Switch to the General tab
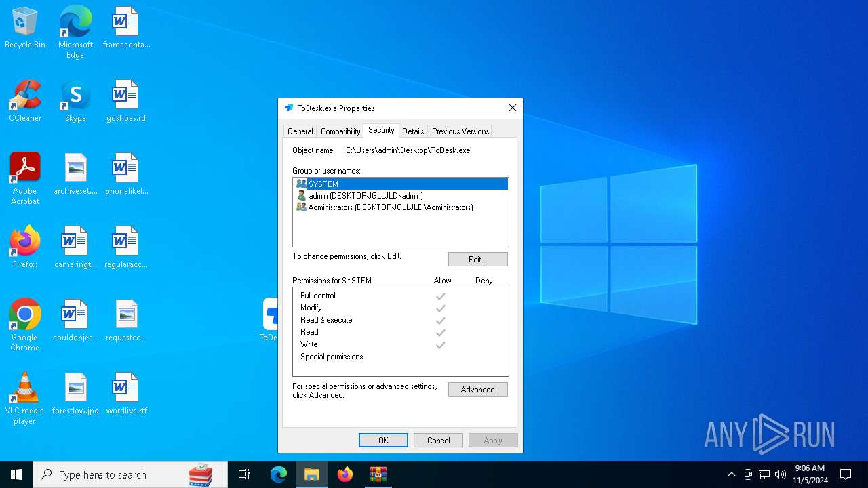 tap(300, 131)
